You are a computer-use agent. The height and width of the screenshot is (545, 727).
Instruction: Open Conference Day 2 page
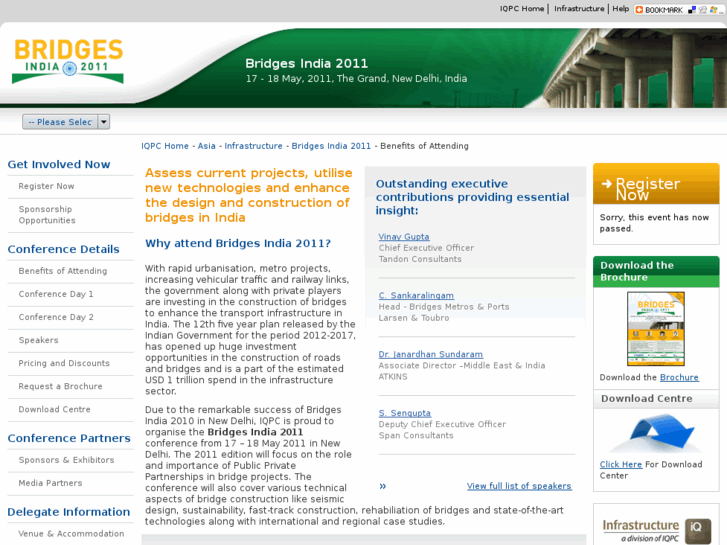(56, 317)
